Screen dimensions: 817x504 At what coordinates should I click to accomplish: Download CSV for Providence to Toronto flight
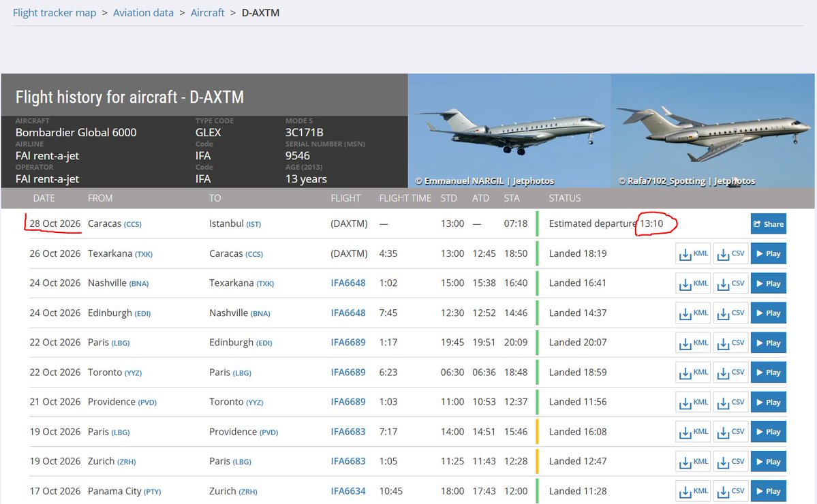point(731,402)
